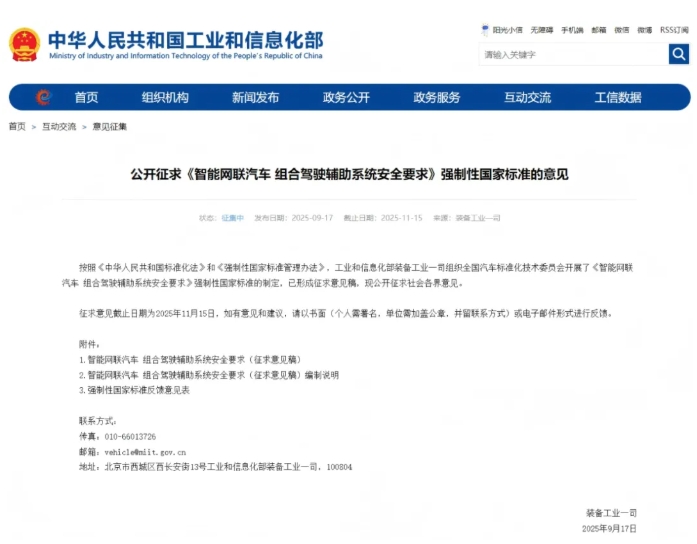
Task: Click the fax number 010-66013726
Action: click(x=130, y=437)
